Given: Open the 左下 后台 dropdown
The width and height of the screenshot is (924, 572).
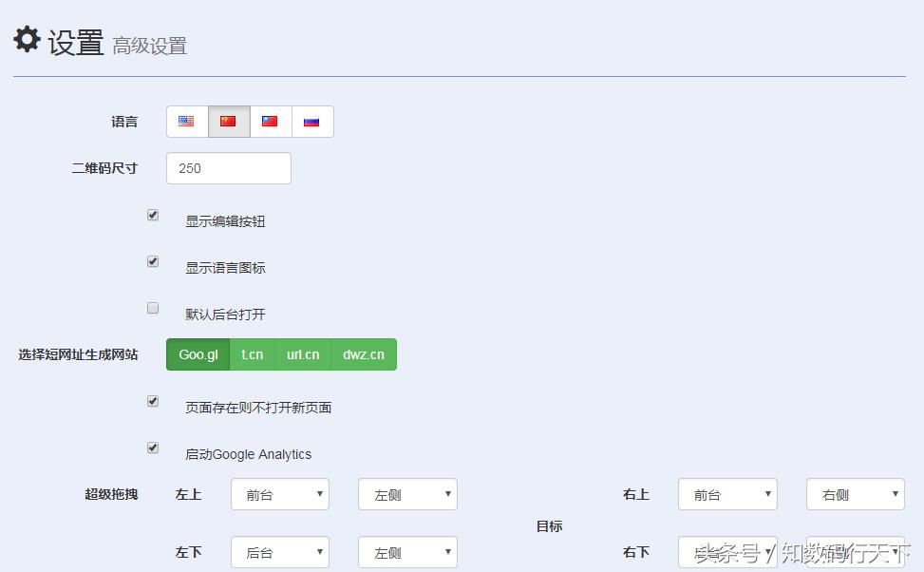Looking at the screenshot, I should tap(279, 552).
